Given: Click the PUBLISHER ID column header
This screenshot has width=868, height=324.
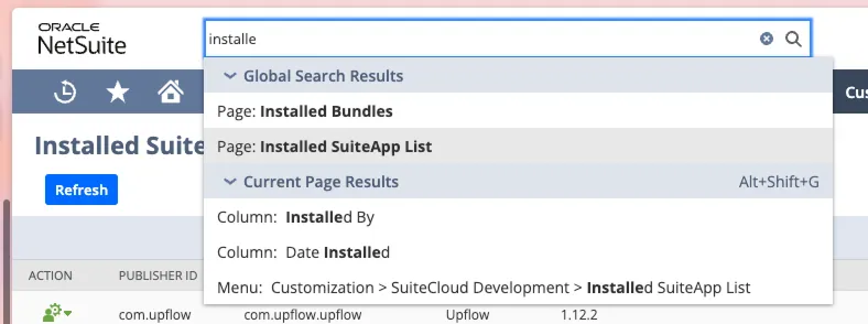Looking at the screenshot, I should coord(158,276).
